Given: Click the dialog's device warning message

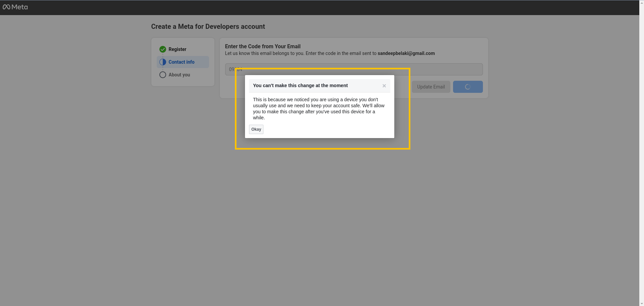Looking at the screenshot, I should point(319,109).
